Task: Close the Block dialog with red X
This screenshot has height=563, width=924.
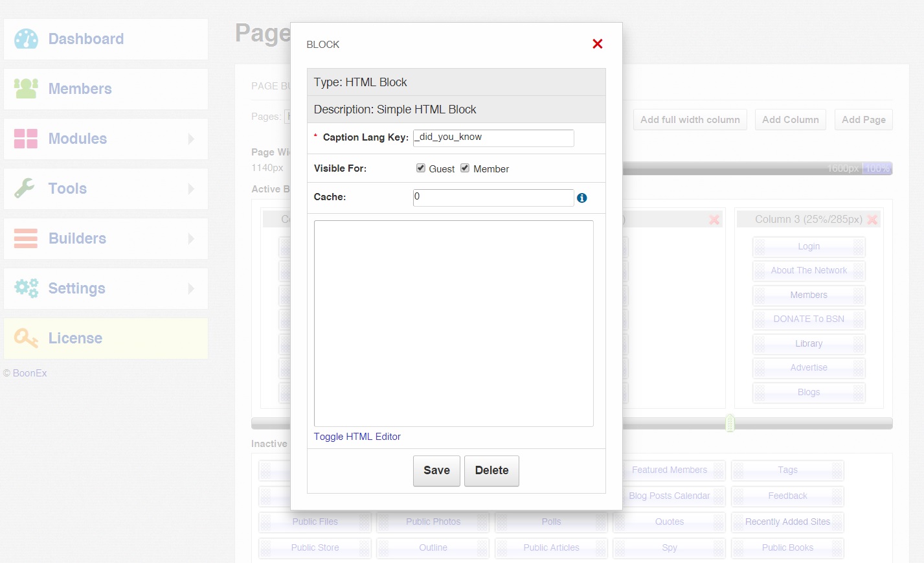Action: pyautogui.click(x=597, y=44)
